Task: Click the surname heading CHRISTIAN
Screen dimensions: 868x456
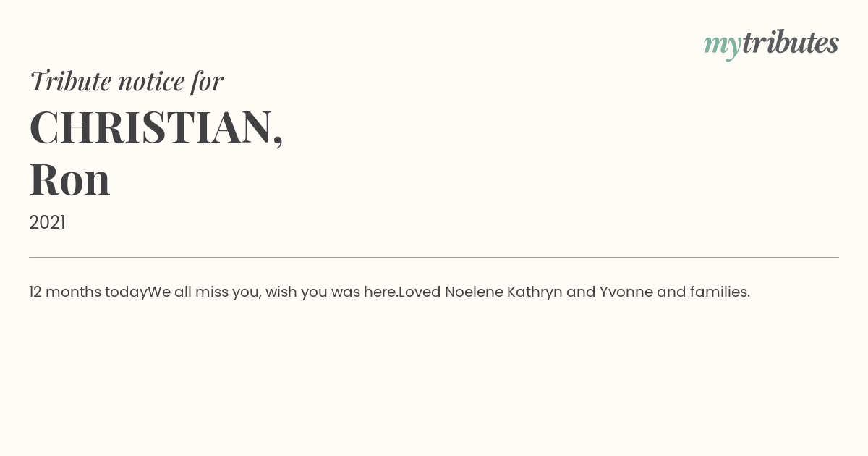Action: (150, 127)
